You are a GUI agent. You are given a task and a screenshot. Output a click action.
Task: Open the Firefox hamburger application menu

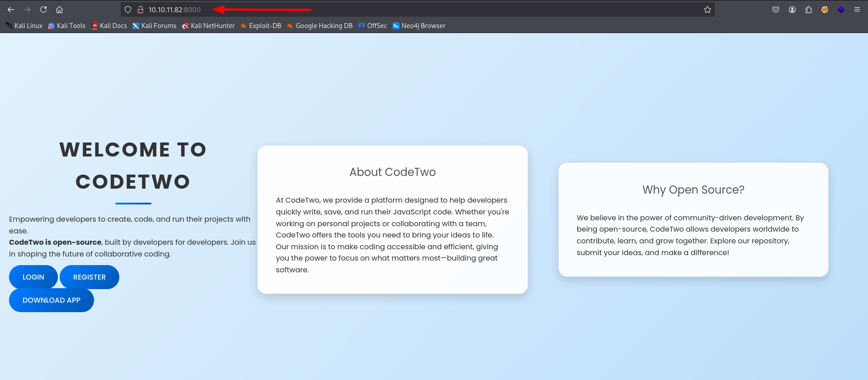(x=857, y=9)
